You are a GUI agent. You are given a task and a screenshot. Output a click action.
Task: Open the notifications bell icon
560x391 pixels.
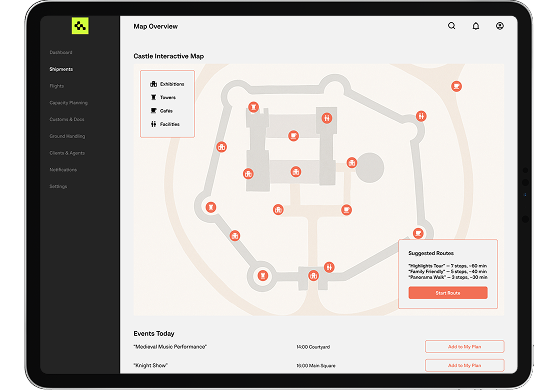(476, 26)
